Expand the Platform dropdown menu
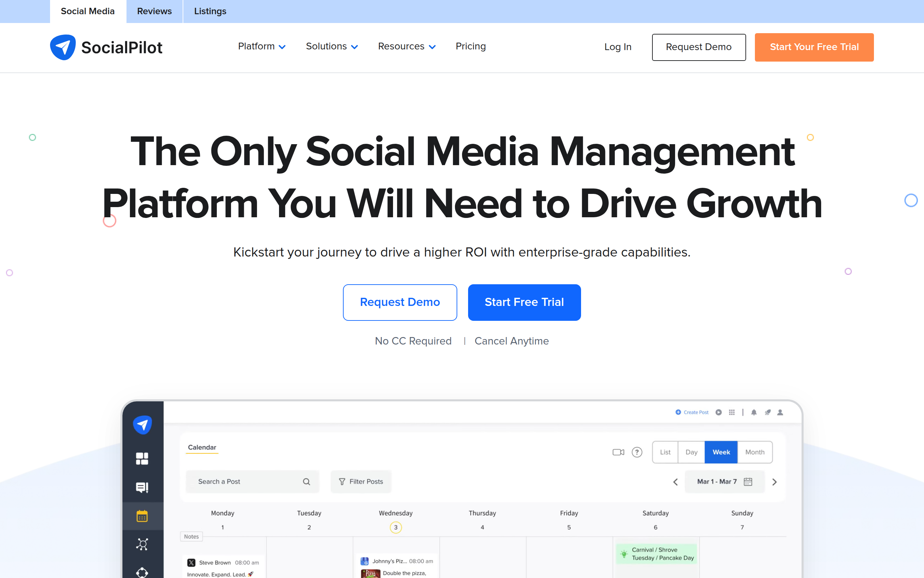The width and height of the screenshot is (924, 578). [x=262, y=46]
